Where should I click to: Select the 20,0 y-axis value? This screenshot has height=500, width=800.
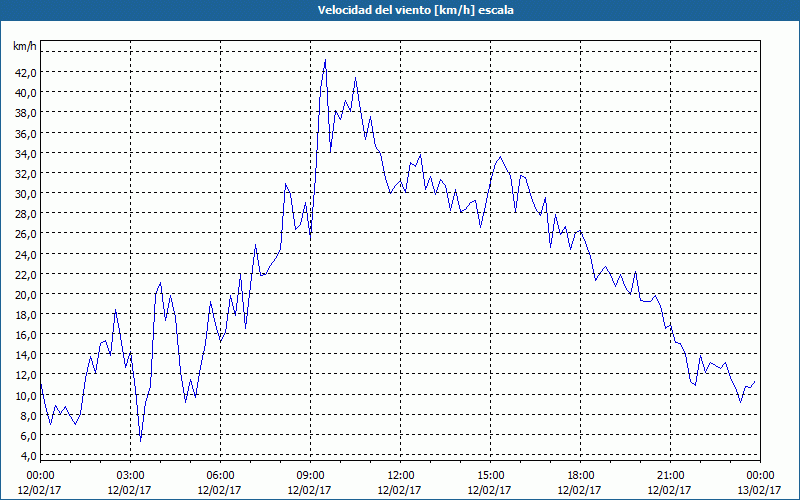26,294
